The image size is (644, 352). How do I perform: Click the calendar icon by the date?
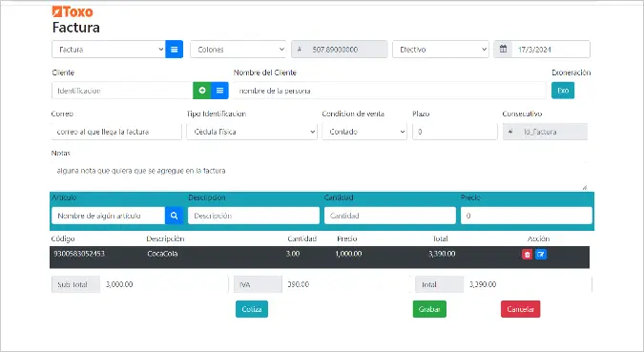(503, 50)
